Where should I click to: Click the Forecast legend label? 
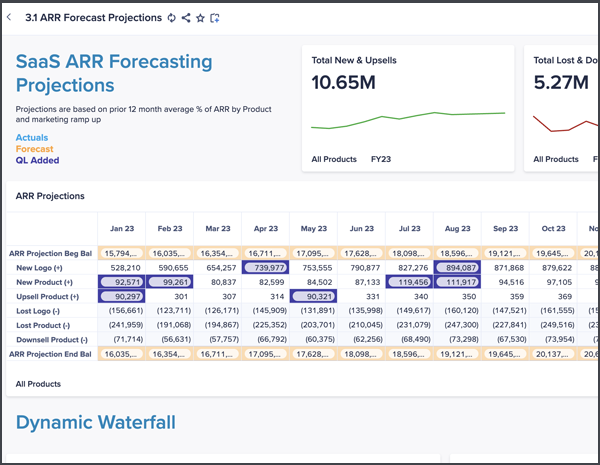pyautogui.click(x=34, y=149)
